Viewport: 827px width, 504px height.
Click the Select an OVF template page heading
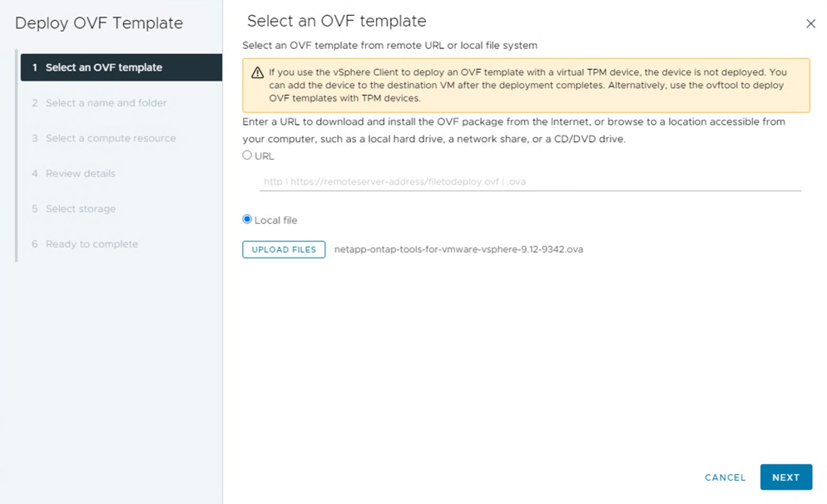336,21
